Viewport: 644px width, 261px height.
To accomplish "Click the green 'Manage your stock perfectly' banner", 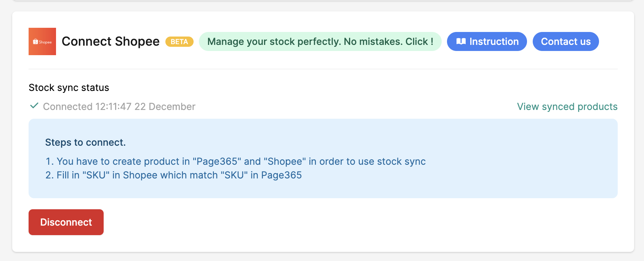I will [320, 41].
